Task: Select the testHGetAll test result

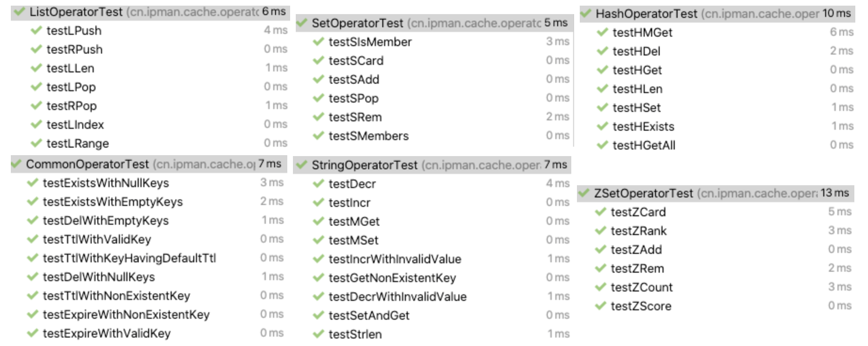Action: tap(644, 145)
